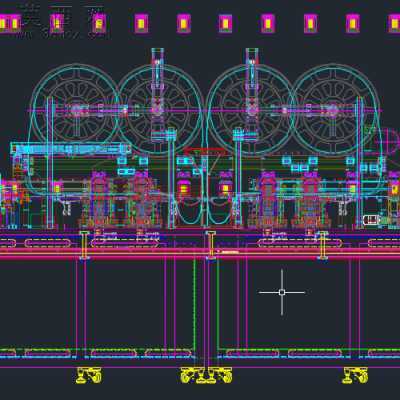Select the center yellow caster wheel pair
Image resolution: width=400 pixels, height=400 pixels.
(206, 375)
